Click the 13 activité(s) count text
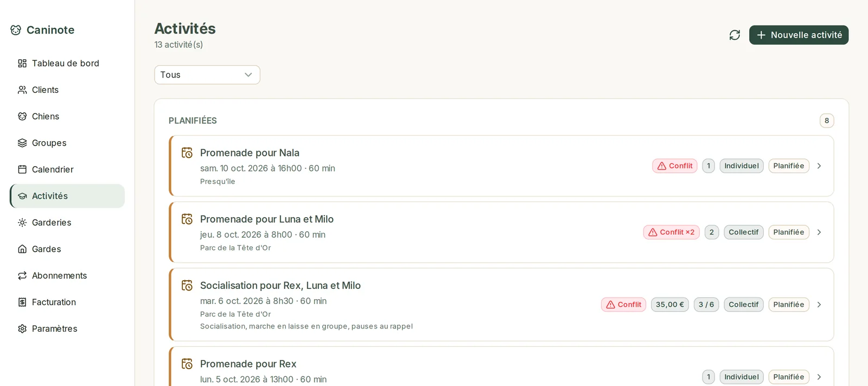This screenshot has height=386, width=868. pos(178,45)
